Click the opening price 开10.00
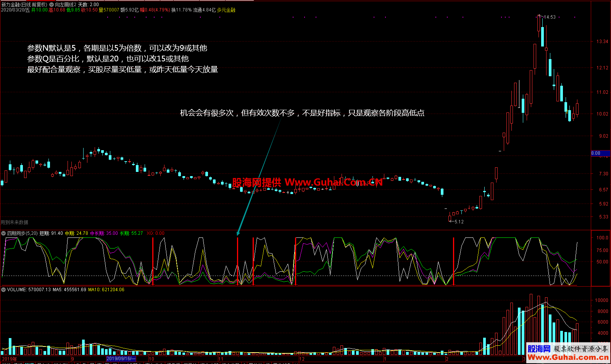Viewport: 611px width, 364px height. tap(39, 10)
